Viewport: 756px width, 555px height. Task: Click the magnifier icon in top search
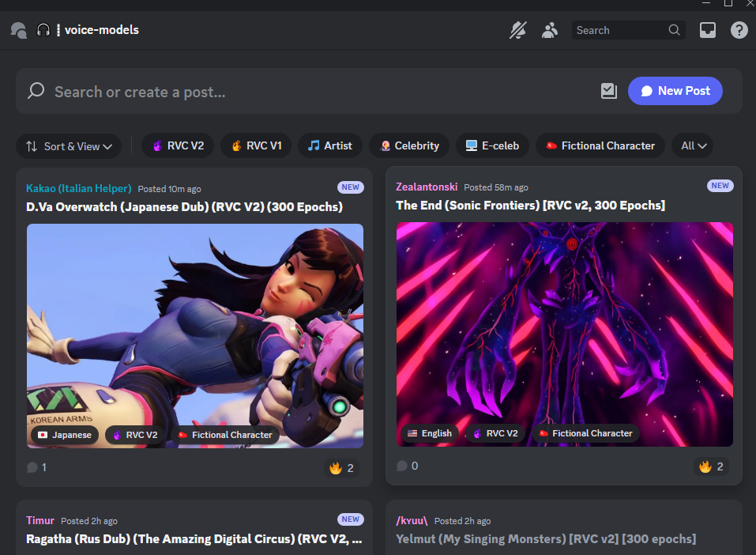pyautogui.click(x=674, y=30)
